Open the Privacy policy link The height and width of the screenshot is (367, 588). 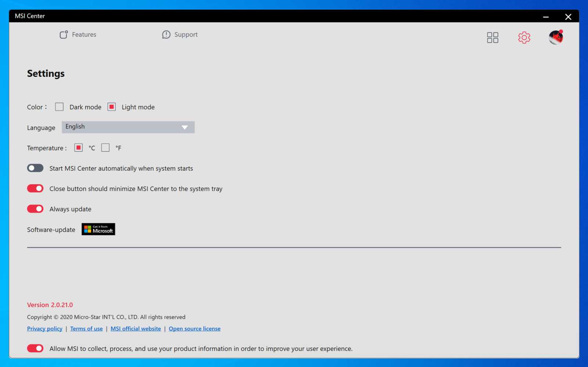click(45, 329)
